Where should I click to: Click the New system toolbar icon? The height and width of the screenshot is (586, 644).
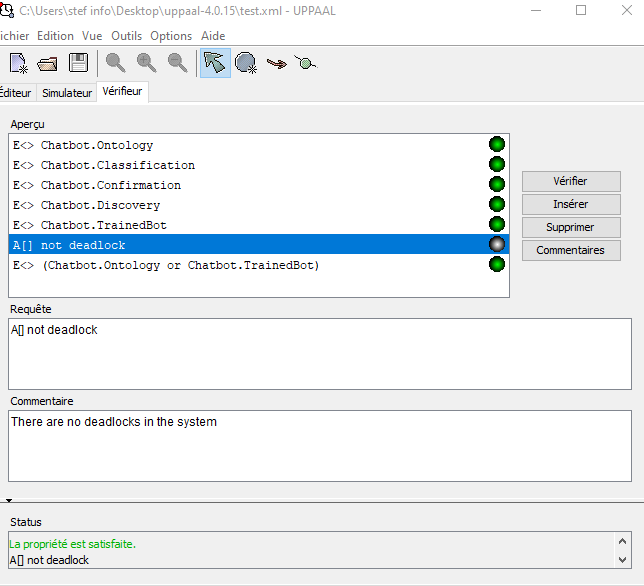(18, 63)
